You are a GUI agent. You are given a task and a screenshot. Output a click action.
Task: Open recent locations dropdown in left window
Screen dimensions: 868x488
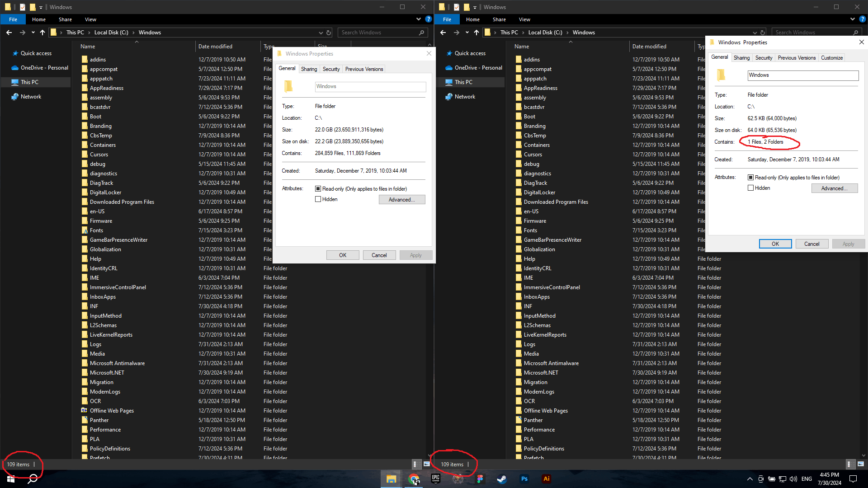[33, 33]
